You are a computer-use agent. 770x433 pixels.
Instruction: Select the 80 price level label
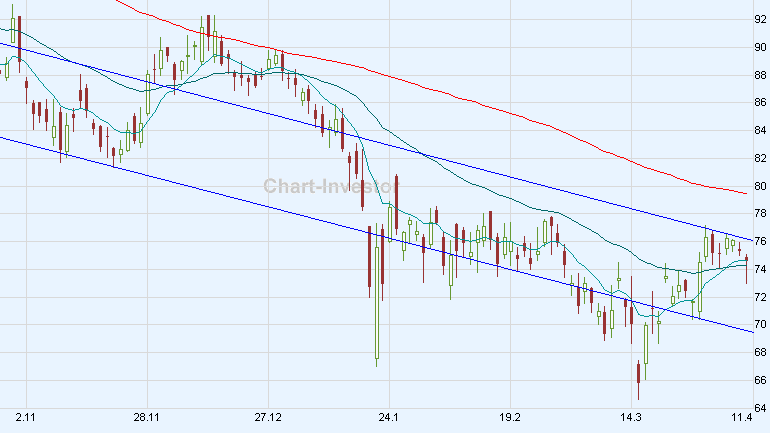click(760, 186)
